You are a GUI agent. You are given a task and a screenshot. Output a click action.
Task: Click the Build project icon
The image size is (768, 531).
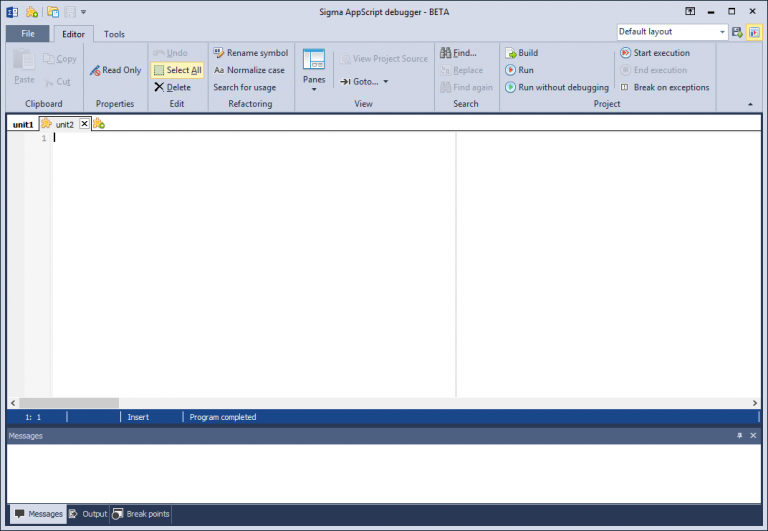pyautogui.click(x=510, y=53)
